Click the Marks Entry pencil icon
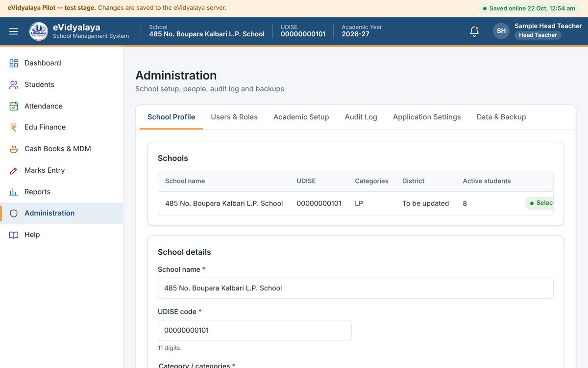Viewport: 588px width, 368px height. pos(14,171)
